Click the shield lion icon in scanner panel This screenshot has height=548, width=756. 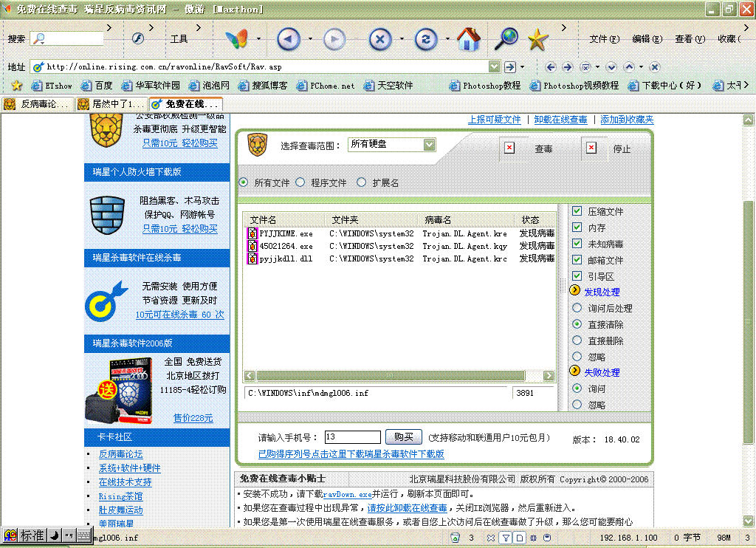pyautogui.click(x=257, y=145)
